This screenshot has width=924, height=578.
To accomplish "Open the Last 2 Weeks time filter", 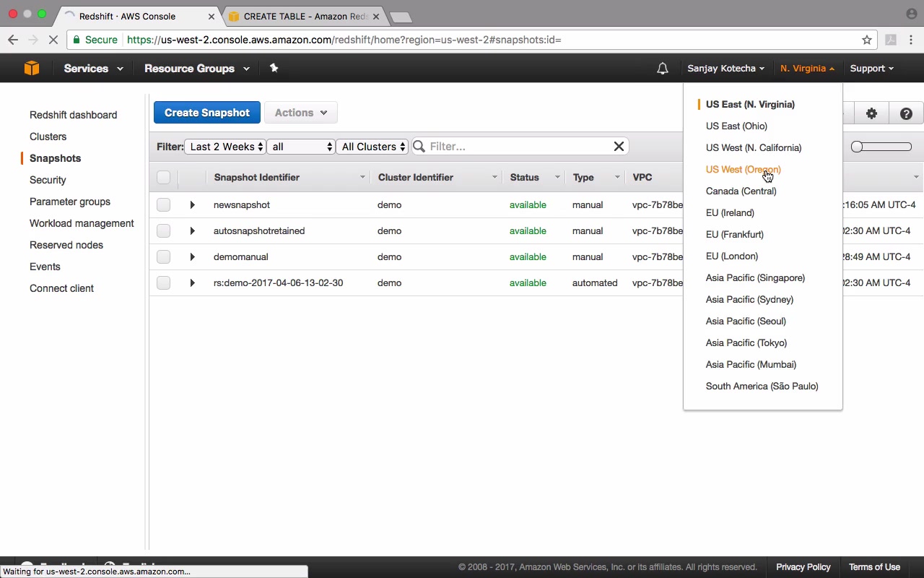I will click(x=225, y=147).
